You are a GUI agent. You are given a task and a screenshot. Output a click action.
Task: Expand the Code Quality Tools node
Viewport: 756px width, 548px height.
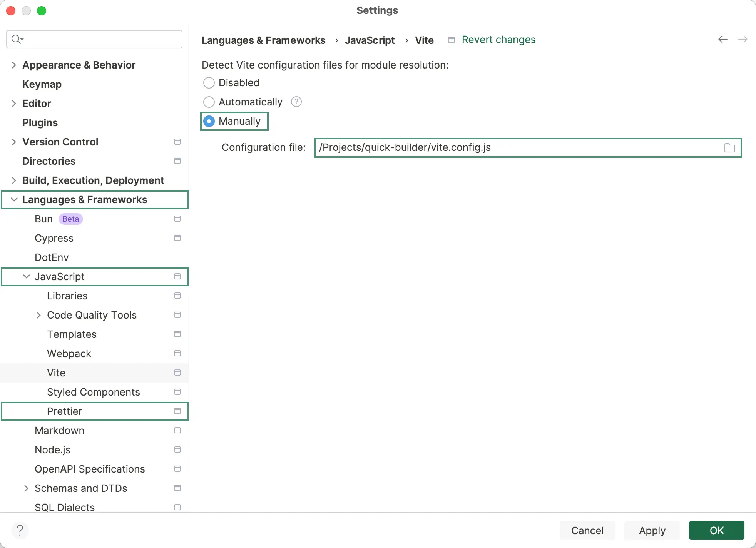38,315
